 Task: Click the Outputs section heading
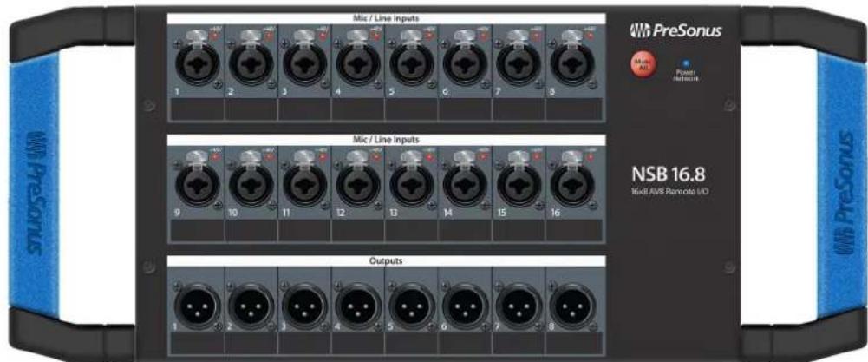[x=386, y=260]
